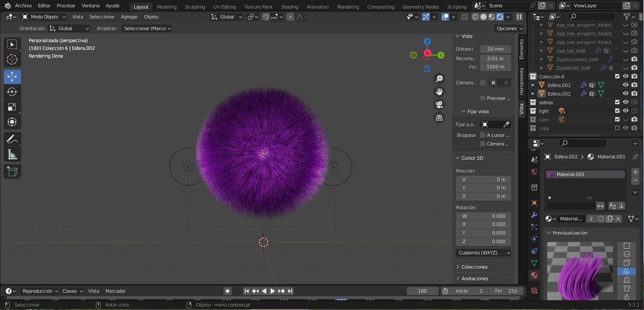Select the Box Select tool

point(12,45)
